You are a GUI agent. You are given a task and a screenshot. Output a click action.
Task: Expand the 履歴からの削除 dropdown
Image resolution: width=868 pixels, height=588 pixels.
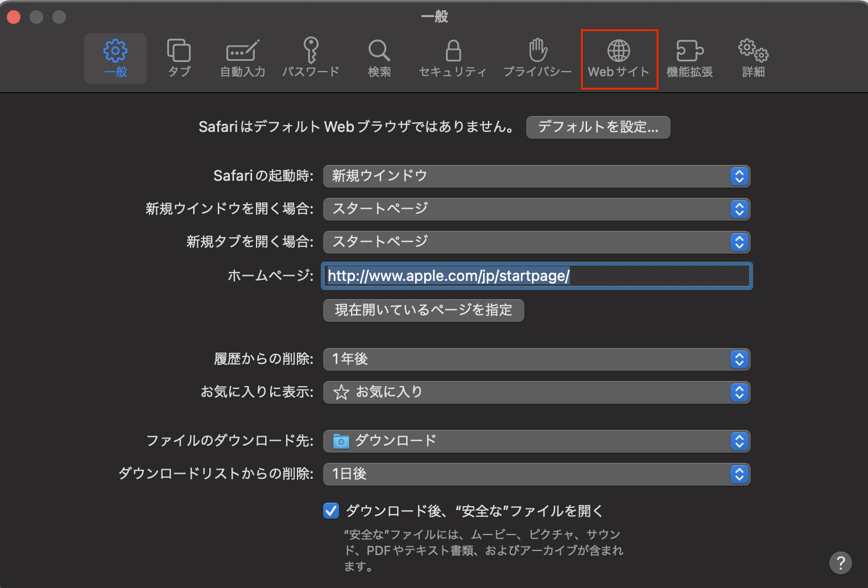[x=537, y=359]
